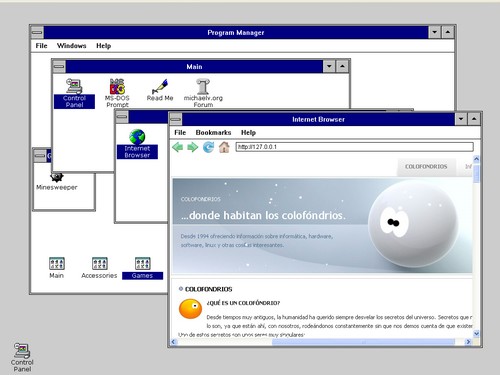Image resolution: width=500 pixels, height=375 pixels.
Task: Open Main window system menu box
Action: (59, 67)
